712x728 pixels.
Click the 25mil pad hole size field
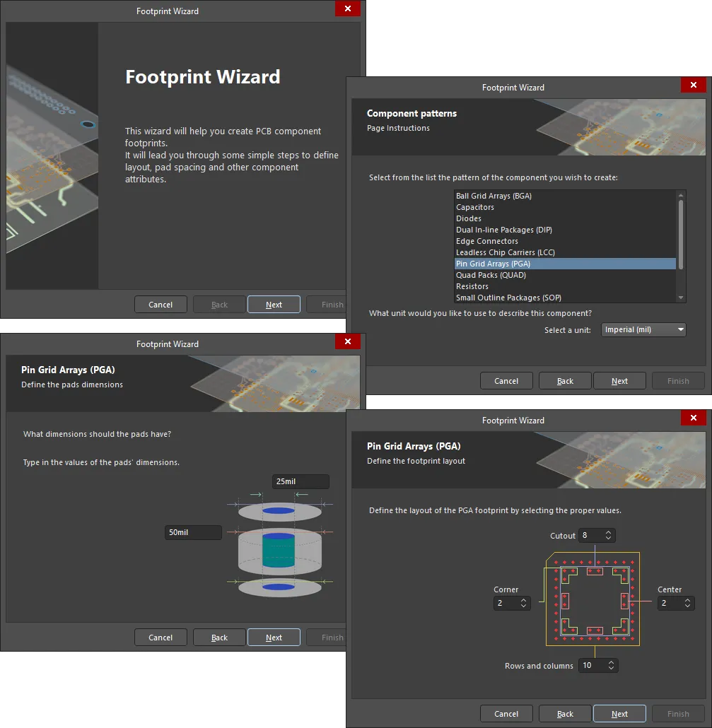pos(300,482)
